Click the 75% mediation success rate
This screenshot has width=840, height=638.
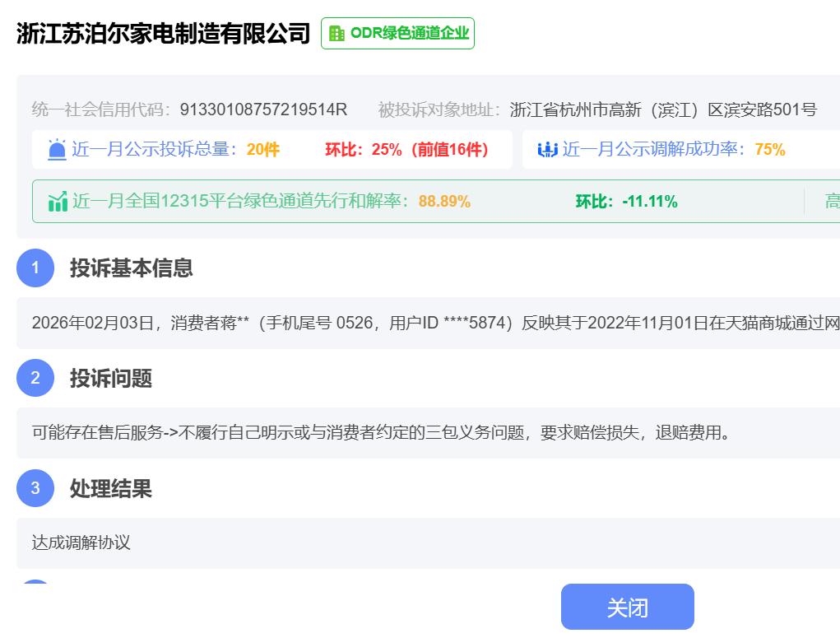[x=770, y=150]
